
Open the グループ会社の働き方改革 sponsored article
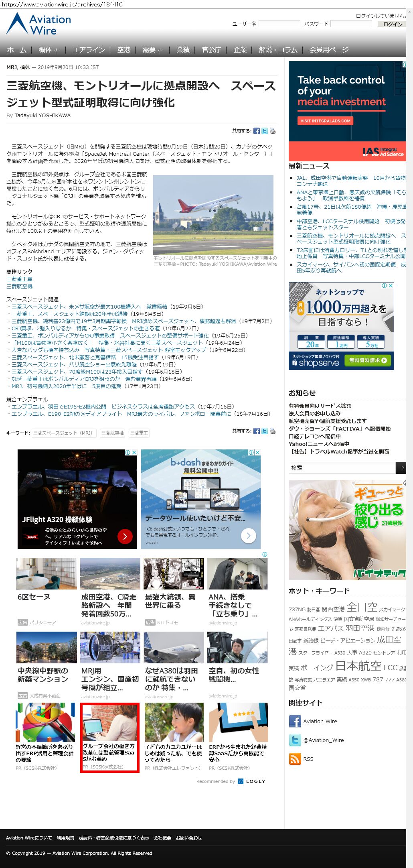(x=110, y=737)
